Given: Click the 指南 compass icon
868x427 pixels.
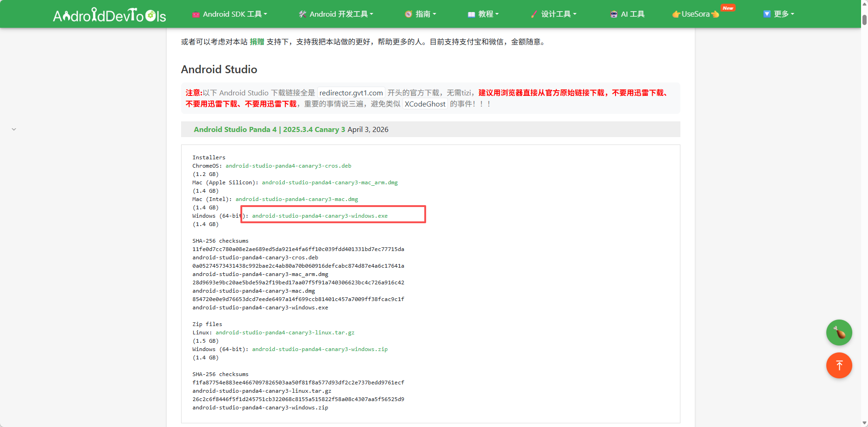Looking at the screenshot, I should pos(409,14).
